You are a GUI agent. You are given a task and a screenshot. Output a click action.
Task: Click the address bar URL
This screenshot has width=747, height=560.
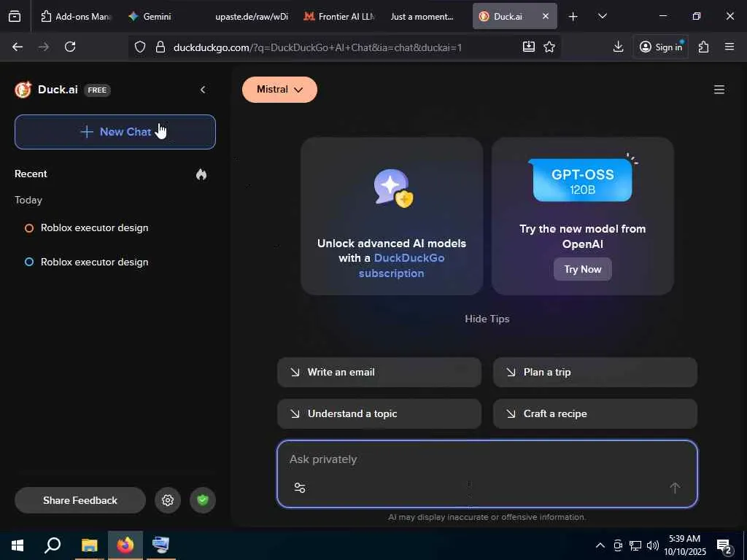(317, 47)
